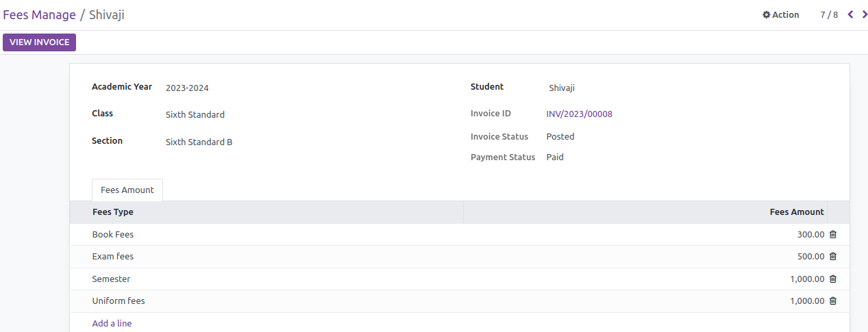
Task: Click the Student field Shivaji
Action: (x=562, y=88)
